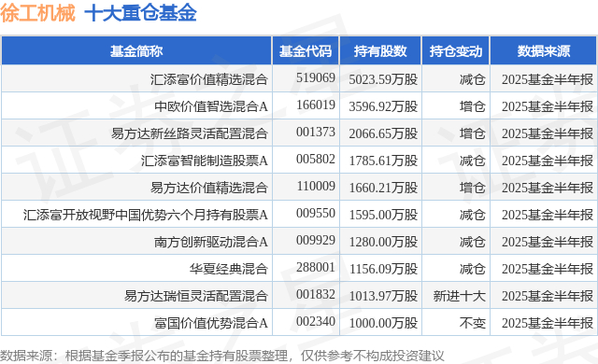Open fund 汇添富价值精选混合

click(x=208, y=79)
